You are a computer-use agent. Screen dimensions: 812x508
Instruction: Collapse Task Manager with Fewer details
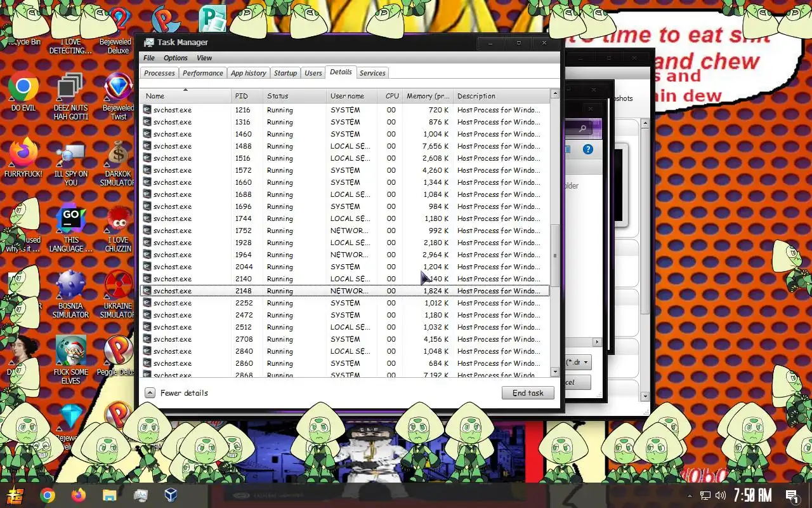(177, 393)
